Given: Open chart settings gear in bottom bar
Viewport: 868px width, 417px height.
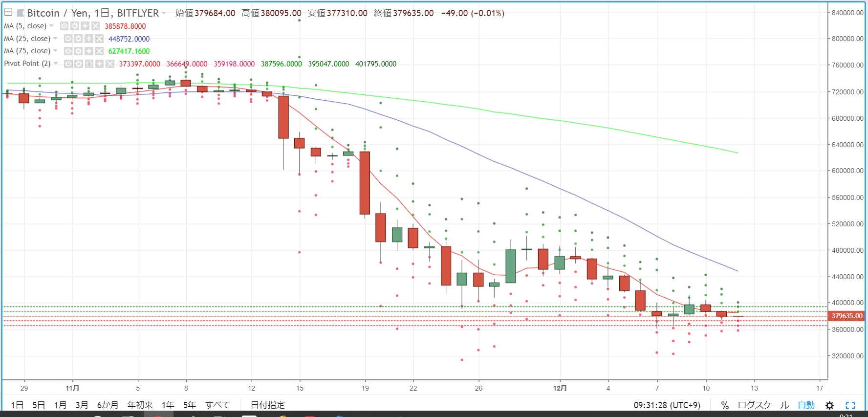Looking at the screenshot, I should 829,405.
